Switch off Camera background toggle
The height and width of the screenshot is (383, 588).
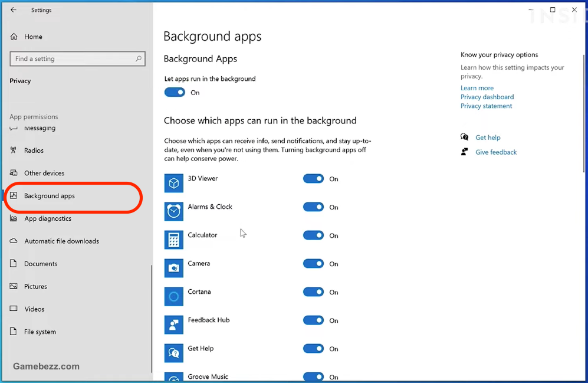[x=314, y=264]
